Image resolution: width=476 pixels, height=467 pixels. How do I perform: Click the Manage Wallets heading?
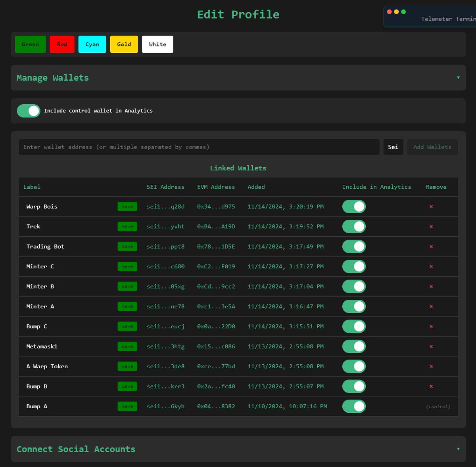(53, 78)
